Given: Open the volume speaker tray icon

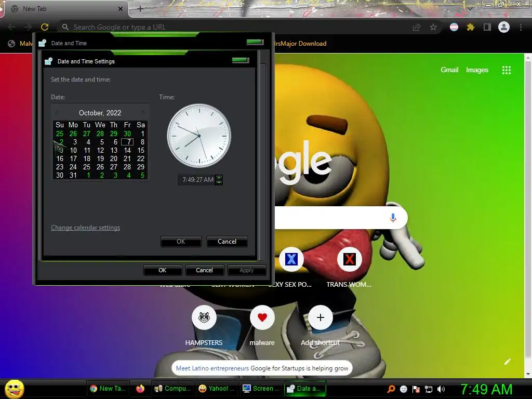Looking at the screenshot, I should coord(441,389).
